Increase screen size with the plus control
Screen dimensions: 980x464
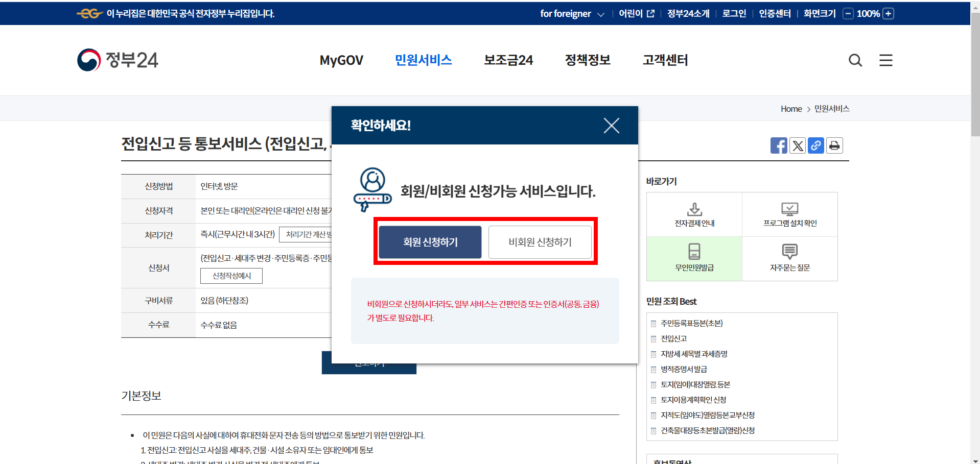[x=889, y=14]
